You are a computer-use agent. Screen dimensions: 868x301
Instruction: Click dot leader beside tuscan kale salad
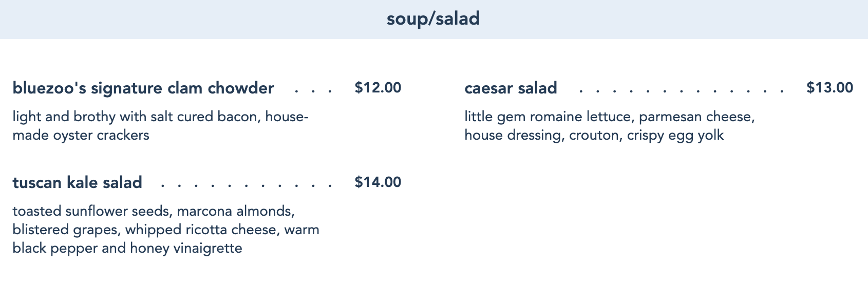point(247,186)
